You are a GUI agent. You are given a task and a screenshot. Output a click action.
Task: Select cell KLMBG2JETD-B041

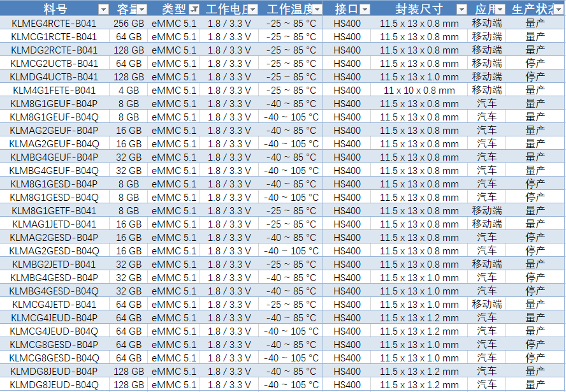pos(54,265)
